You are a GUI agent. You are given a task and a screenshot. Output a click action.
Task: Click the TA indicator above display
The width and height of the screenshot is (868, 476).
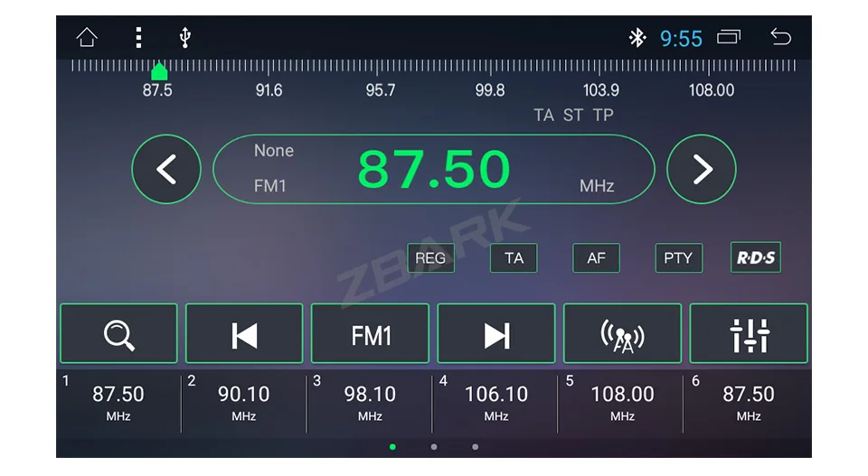[543, 115]
